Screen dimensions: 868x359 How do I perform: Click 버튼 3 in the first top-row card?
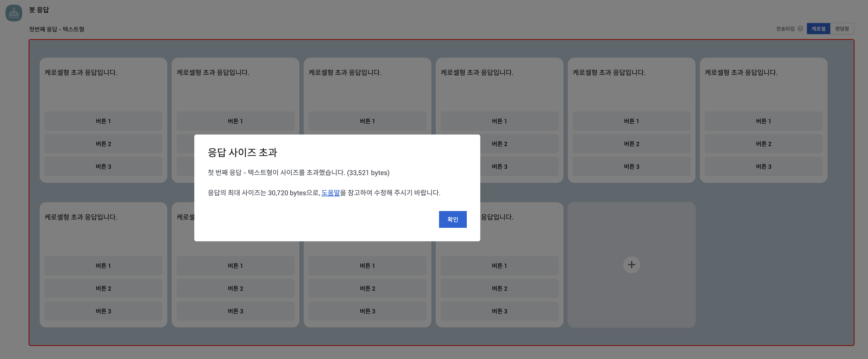pos(103,166)
